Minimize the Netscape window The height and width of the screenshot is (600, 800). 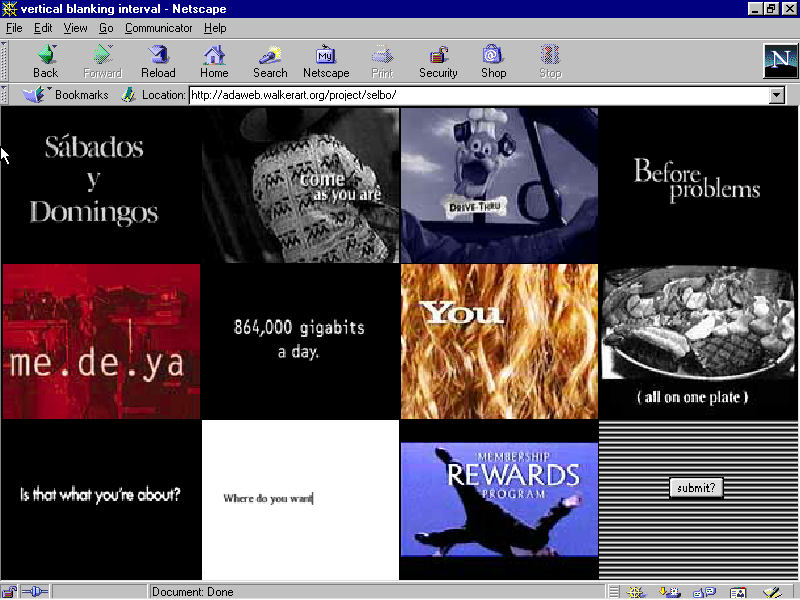(755, 9)
